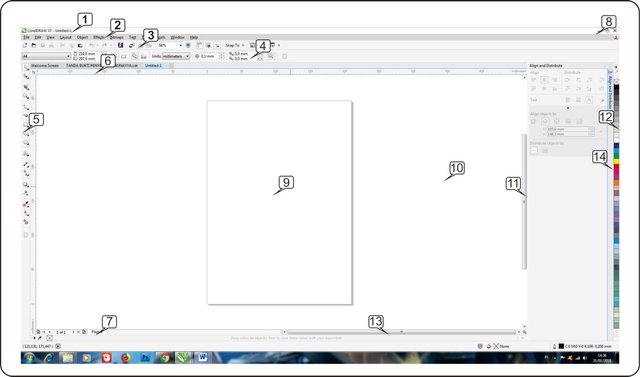Click the Open file icon
The width and height of the screenshot is (640, 377).
34,45
